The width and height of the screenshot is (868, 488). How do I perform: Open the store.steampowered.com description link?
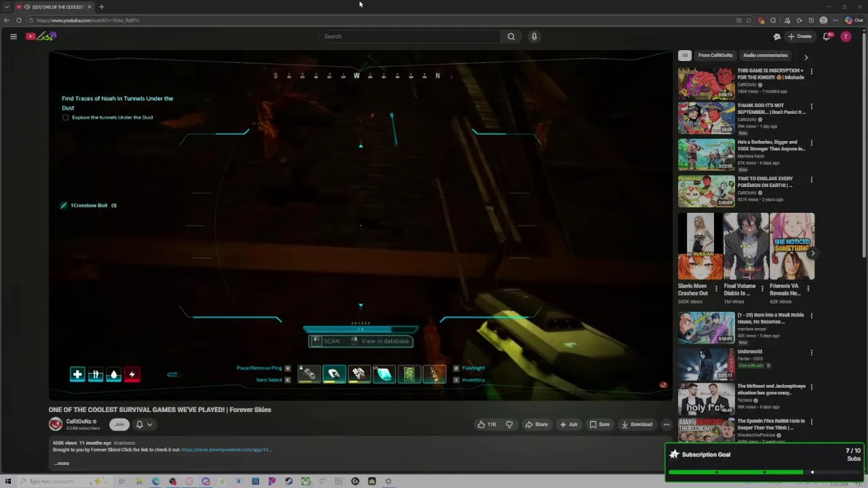click(226, 449)
